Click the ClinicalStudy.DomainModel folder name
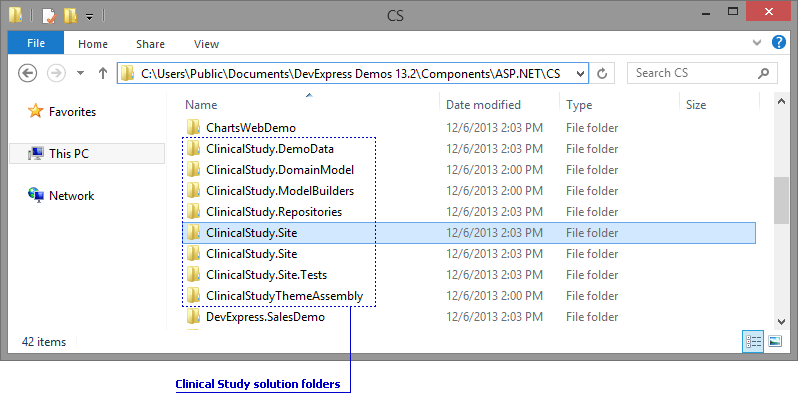This screenshot has width=798, height=398. [x=280, y=170]
